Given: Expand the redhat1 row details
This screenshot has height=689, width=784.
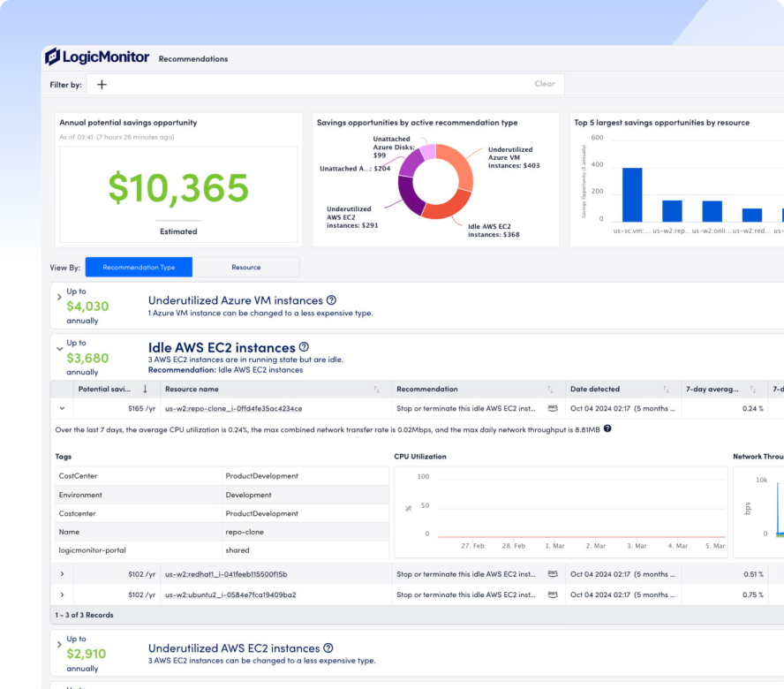Looking at the screenshot, I should point(62,574).
